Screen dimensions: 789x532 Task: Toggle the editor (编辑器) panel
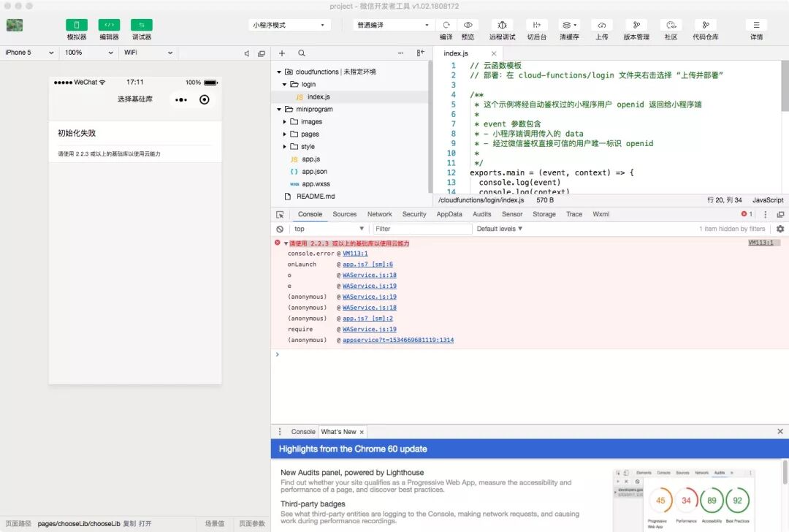coord(109,25)
